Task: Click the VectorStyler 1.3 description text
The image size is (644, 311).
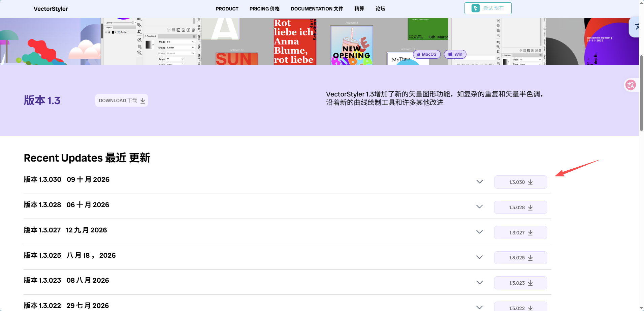Action: (435, 98)
